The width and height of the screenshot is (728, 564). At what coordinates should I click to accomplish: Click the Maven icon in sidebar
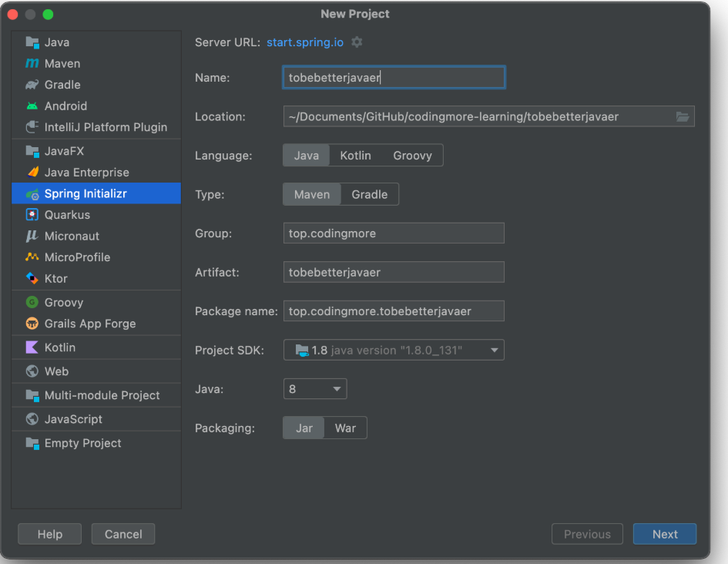point(32,64)
